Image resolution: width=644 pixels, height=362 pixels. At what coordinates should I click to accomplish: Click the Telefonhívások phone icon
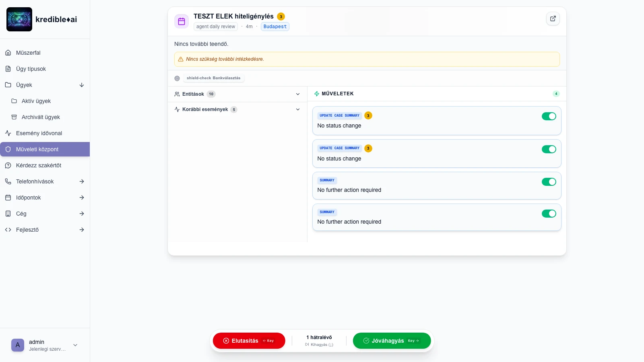[x=8, y=181]
